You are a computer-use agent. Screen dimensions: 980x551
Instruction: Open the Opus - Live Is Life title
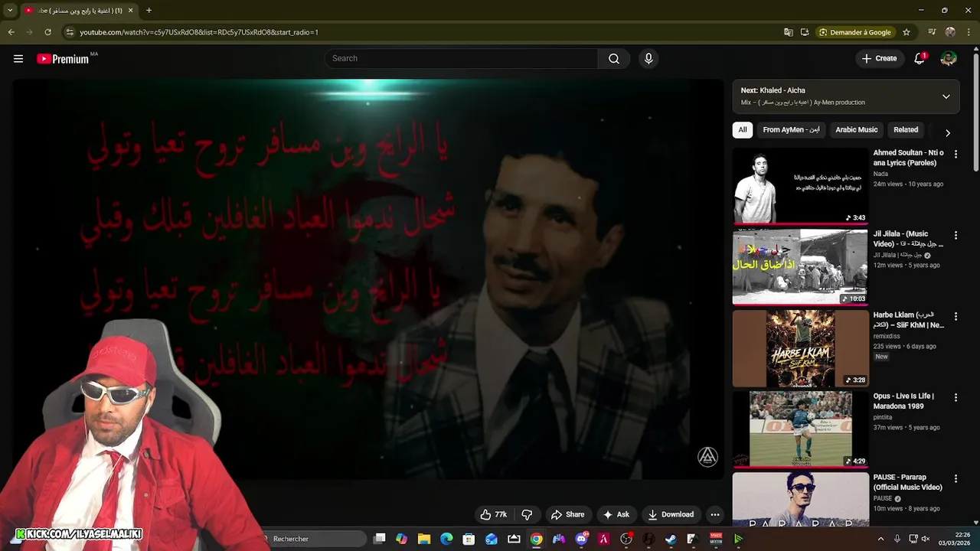(x=903, y=401)
